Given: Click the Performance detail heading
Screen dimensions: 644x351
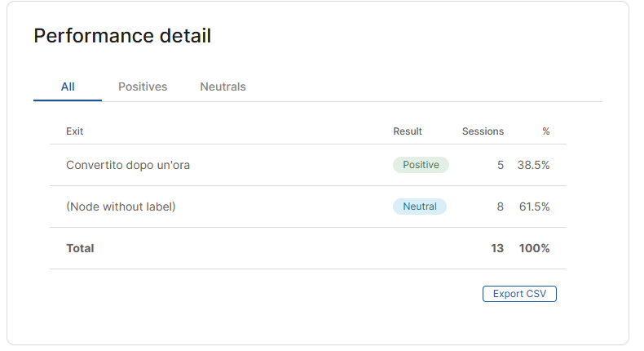Looking at the screenshot, I should coord(122,36).
